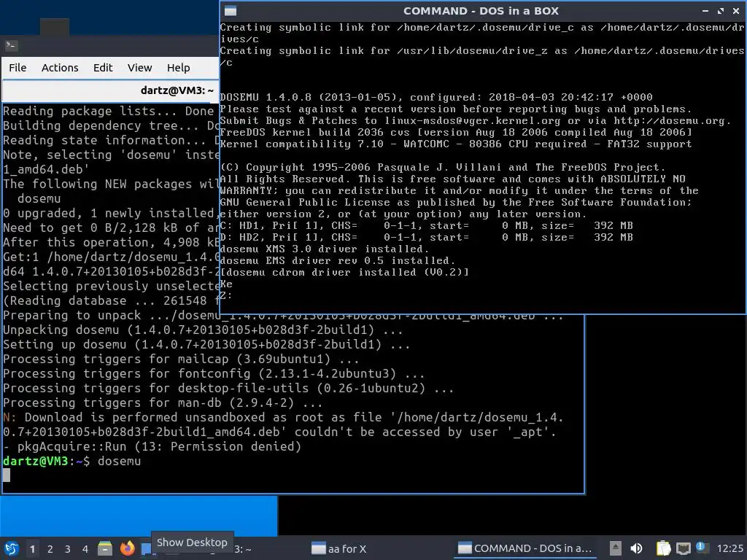Open the Lubuntu start menu icon

pos(12,548)
